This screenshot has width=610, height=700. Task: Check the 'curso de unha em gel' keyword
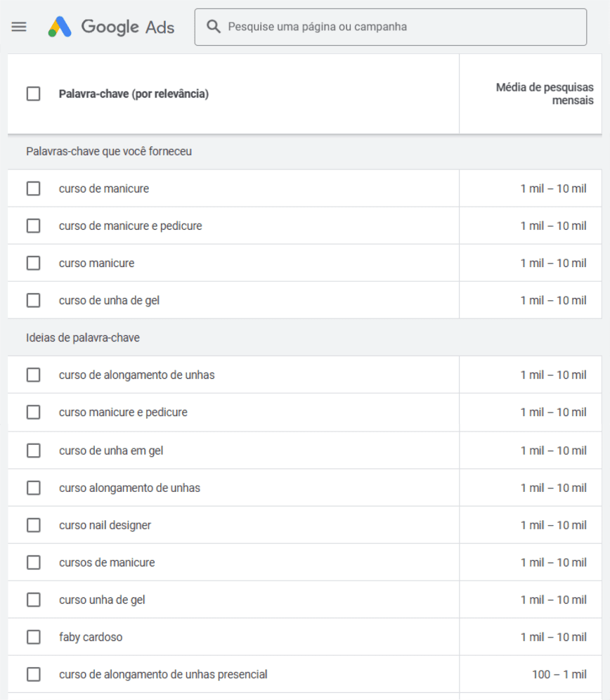[33, 451]
